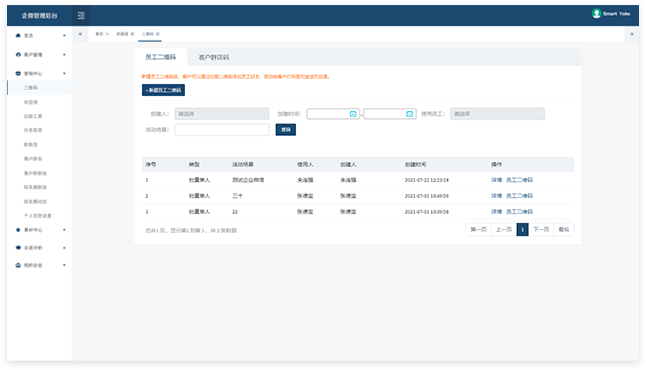
Task: Switch to the 员工二维码 tab
Action: 161,57
